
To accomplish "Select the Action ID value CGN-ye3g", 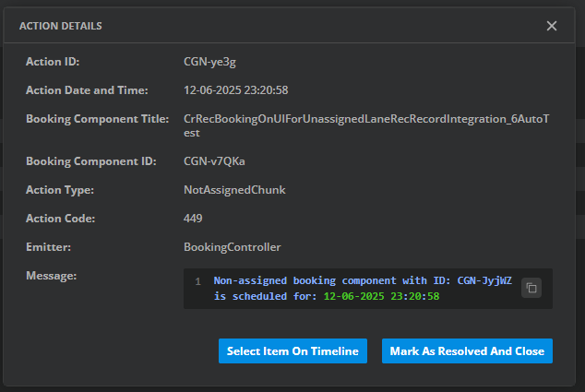I will click(x=209, y=62).
